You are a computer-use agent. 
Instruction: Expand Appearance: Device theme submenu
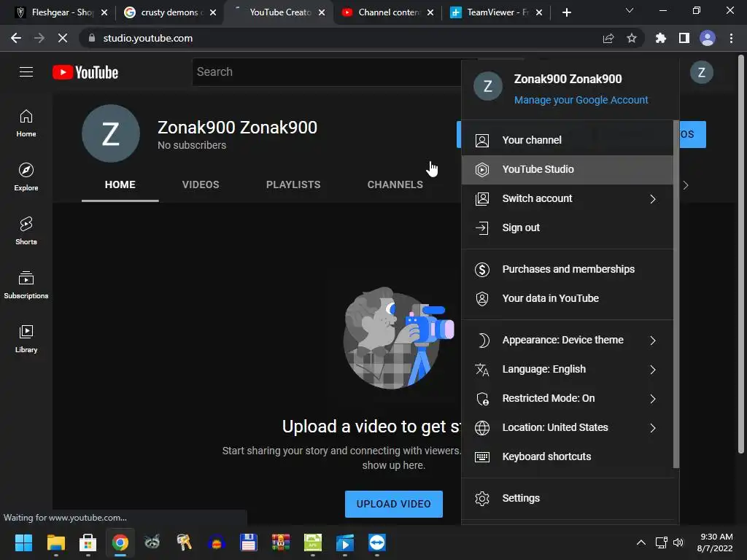pyautogui.click(x=567, y=340)
